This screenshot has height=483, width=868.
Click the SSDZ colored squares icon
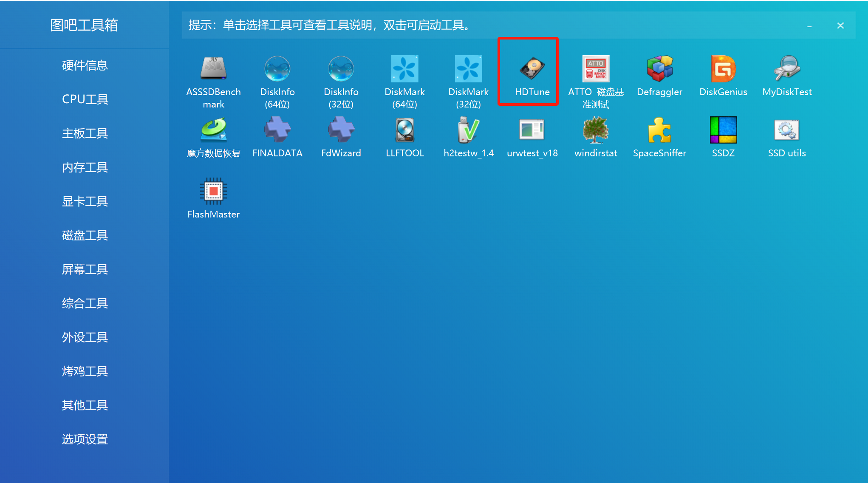(x=723, y=130)
